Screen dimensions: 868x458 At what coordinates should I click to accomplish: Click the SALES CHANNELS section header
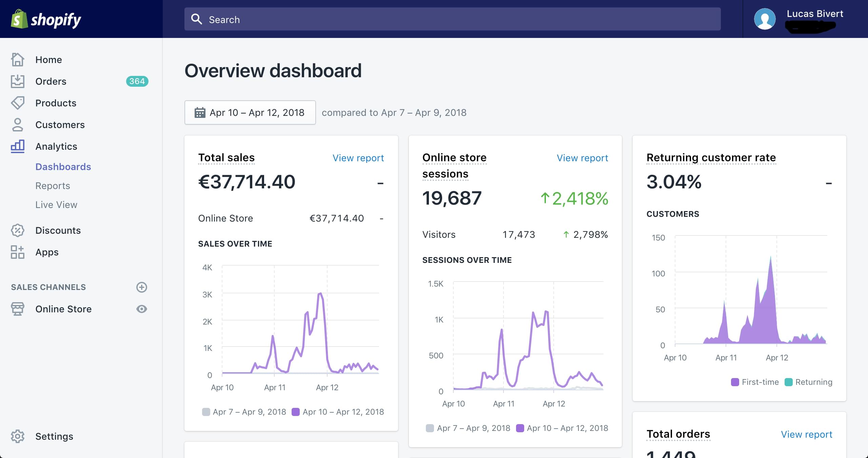pyautogui.click(x=48, y=287)
